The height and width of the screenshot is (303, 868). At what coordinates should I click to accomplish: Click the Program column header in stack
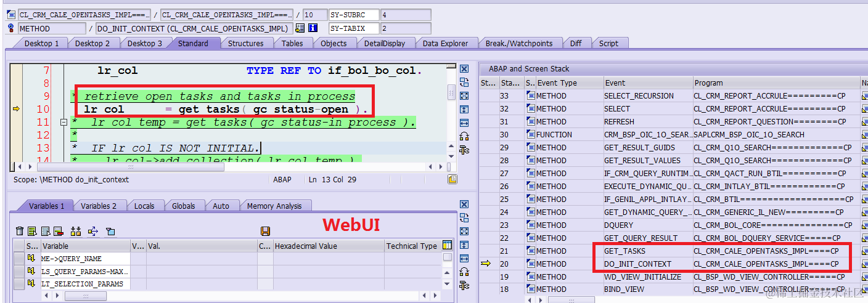point(776,83)
